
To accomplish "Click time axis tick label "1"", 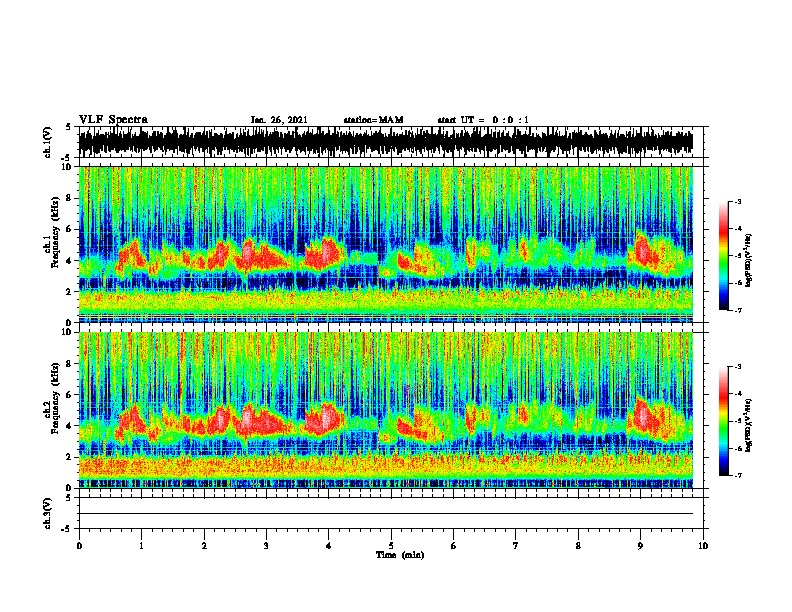I will 142,546.
